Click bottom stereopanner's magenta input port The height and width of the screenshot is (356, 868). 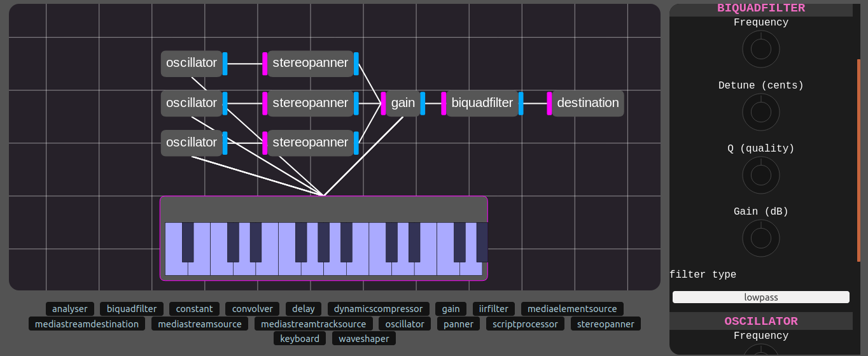click(x=265, y=143)
